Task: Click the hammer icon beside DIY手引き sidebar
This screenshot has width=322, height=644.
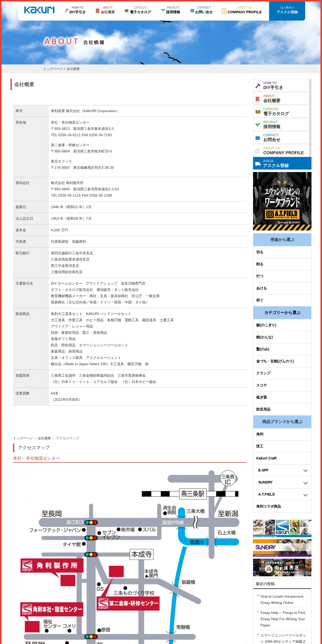Action: tap(258, 86)
